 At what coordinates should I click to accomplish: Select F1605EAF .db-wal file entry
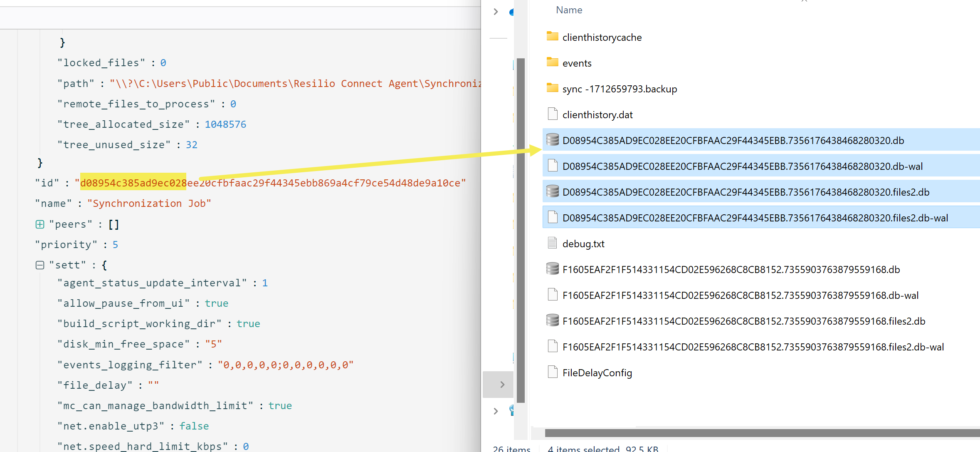(740, 296)
